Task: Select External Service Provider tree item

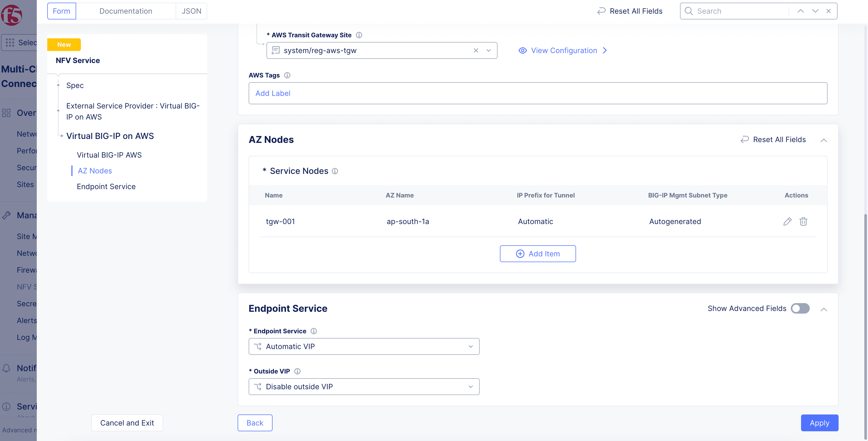Action: coord(133,111)
